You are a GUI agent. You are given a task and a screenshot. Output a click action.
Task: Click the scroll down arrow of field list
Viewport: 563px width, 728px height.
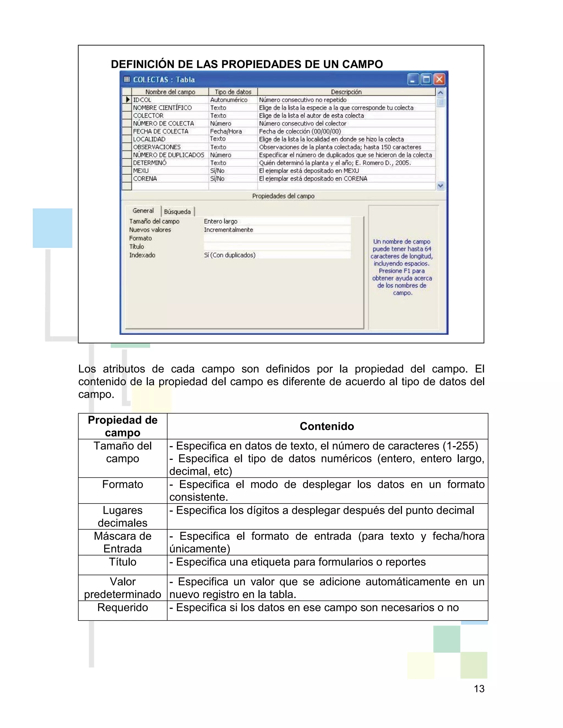click(x=440, y=186)
